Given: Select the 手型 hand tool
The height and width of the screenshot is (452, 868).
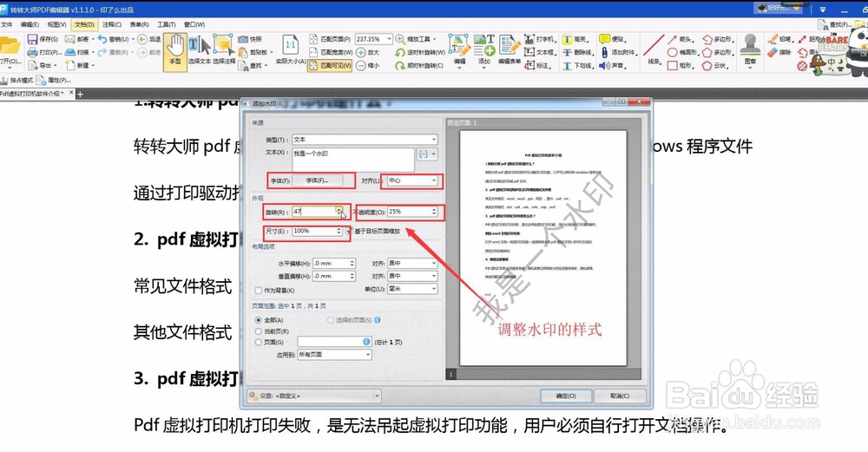Looking at the screenshot, I should click(x=175, y=52).
